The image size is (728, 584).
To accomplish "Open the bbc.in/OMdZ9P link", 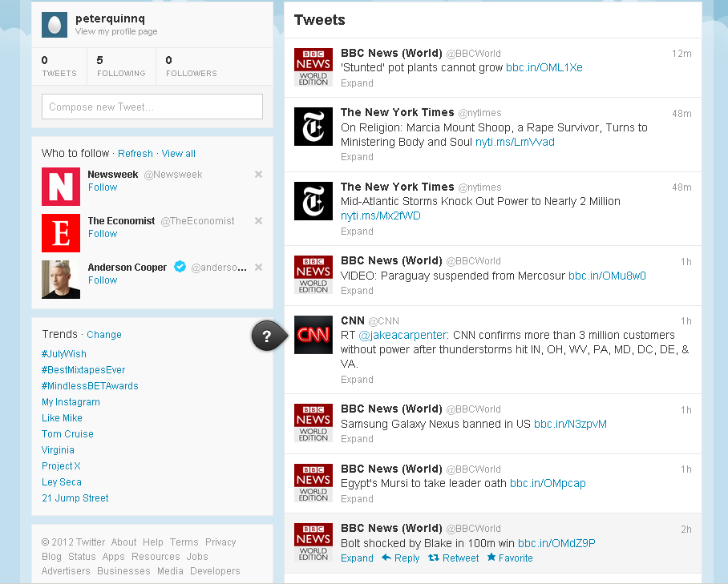I will coord(556,543).
